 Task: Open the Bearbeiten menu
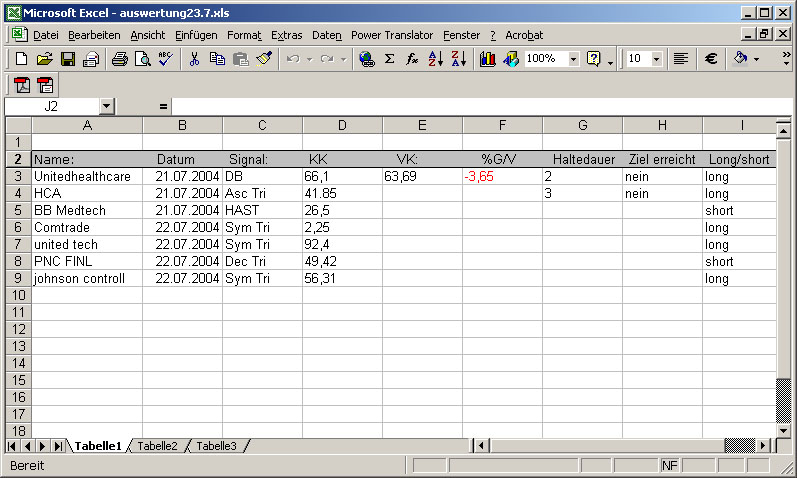point(94,35)
